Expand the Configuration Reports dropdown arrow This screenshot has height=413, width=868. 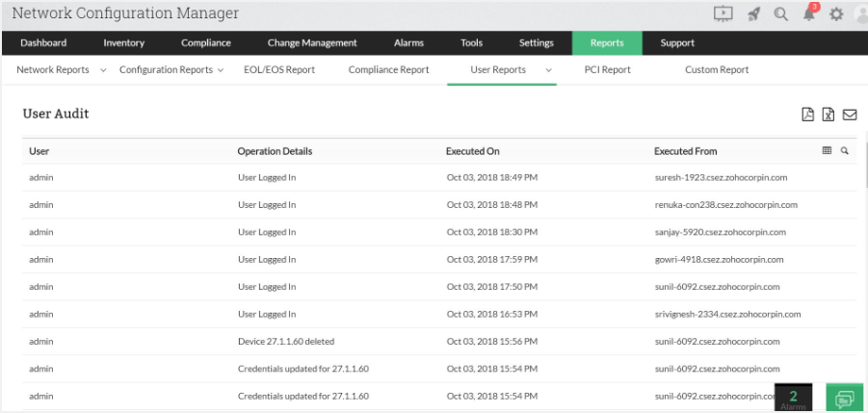pos(221,70)
